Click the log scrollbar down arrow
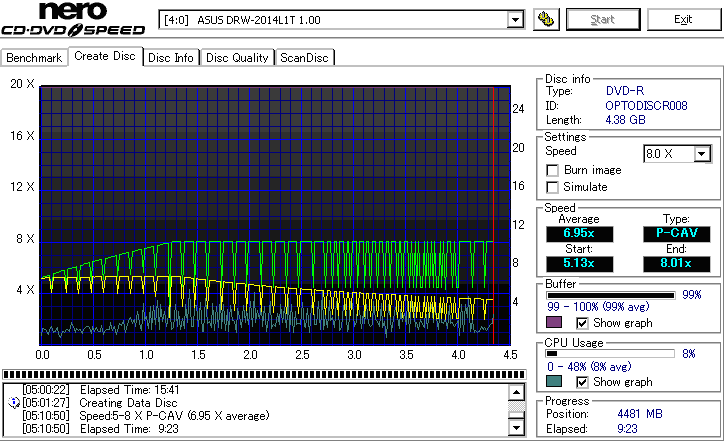The width and height of the screenshot is (724, 441). [x=516, y=429]
